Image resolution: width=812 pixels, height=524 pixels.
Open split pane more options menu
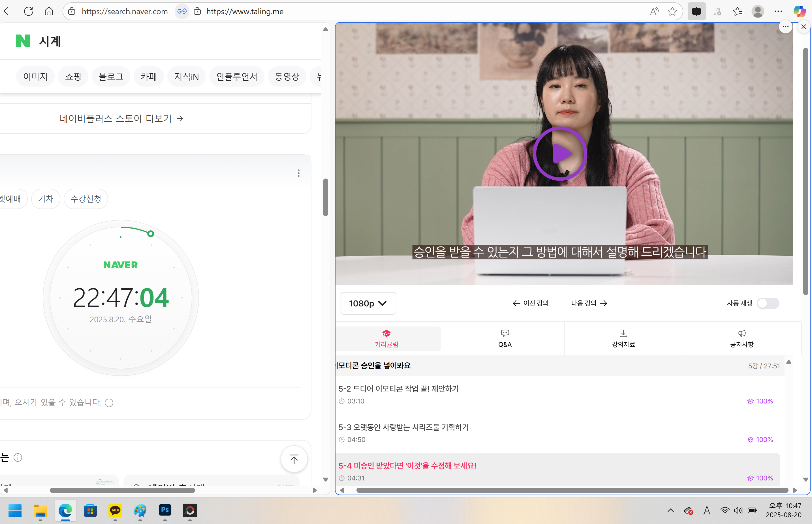click(x=785, y=27)
